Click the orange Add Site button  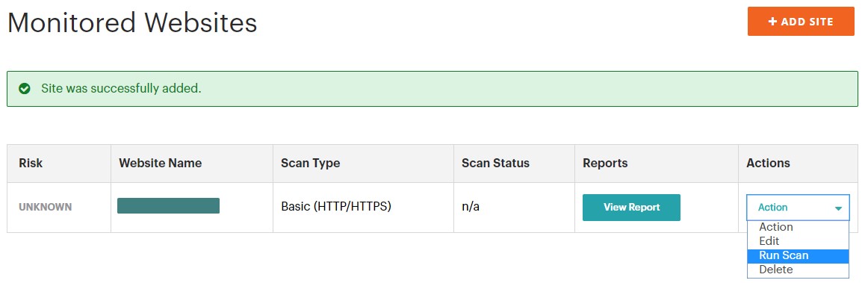[x=801, y=22]
